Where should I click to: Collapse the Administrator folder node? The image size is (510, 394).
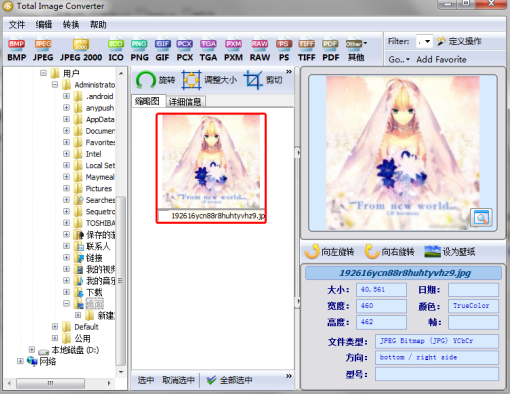(x=55, y=85)
